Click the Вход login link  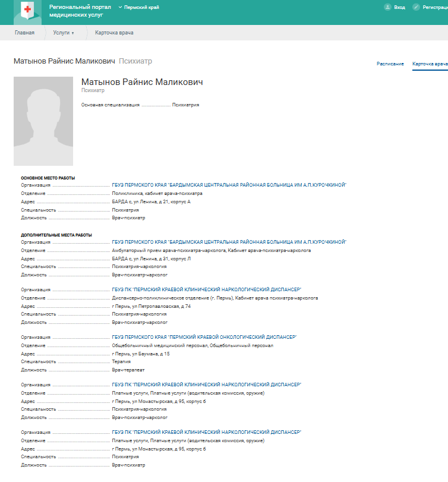pyautogui.click(x=399, y=7)
